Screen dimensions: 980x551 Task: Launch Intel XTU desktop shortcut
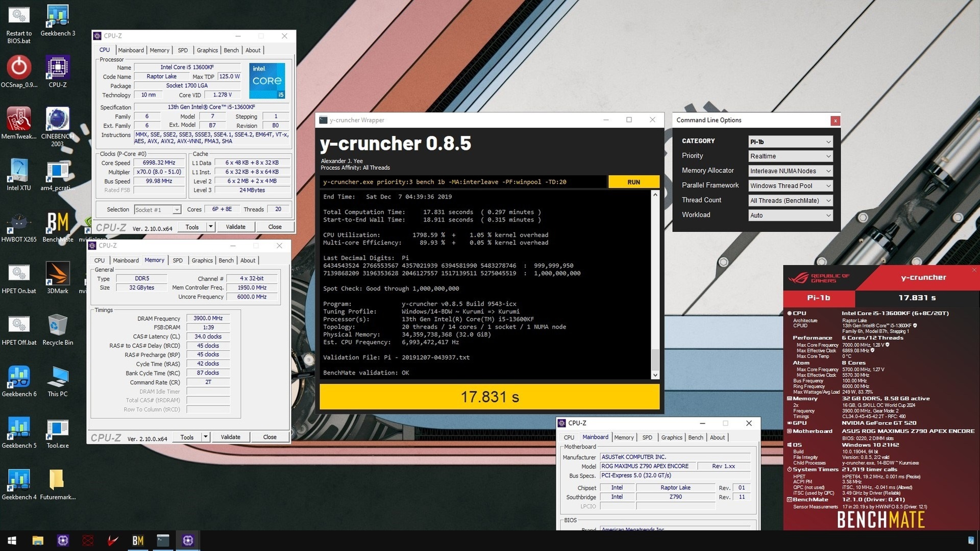pos(19,174)
